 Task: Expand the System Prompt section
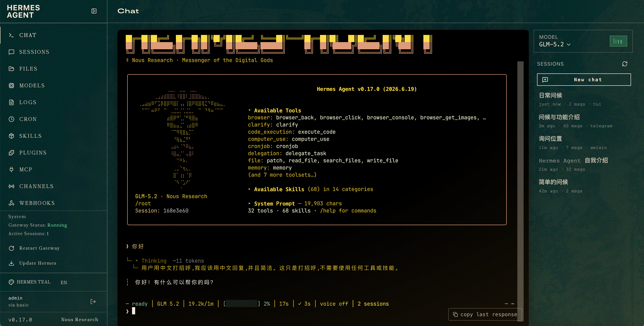coord(249,203)
